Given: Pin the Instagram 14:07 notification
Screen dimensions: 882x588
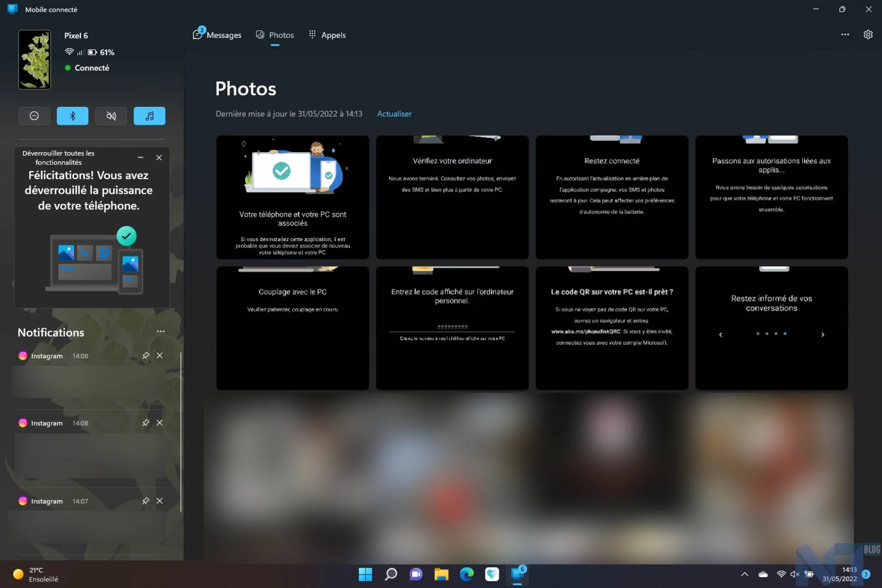Looking at the screenshot, I should 146,501.
